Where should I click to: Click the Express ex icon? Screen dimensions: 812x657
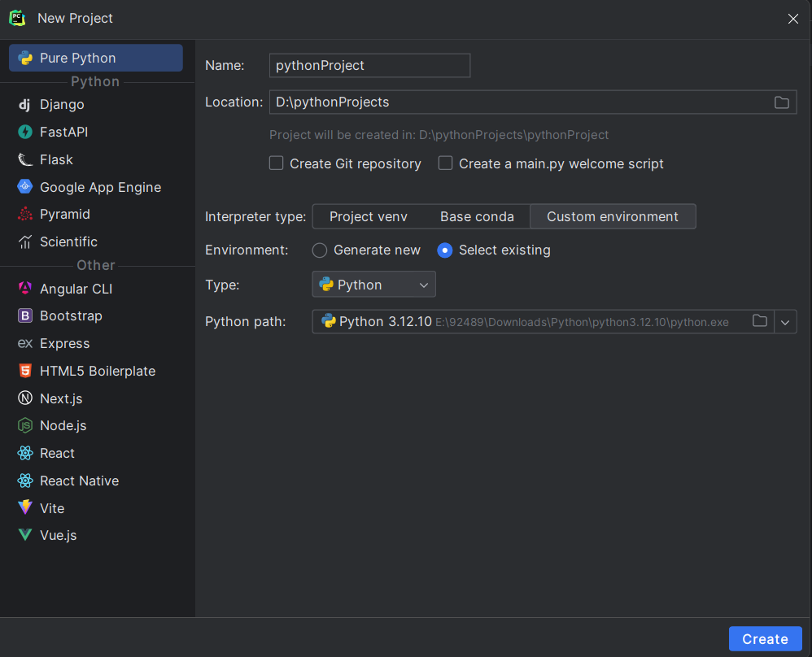click(x=25, y=343)
